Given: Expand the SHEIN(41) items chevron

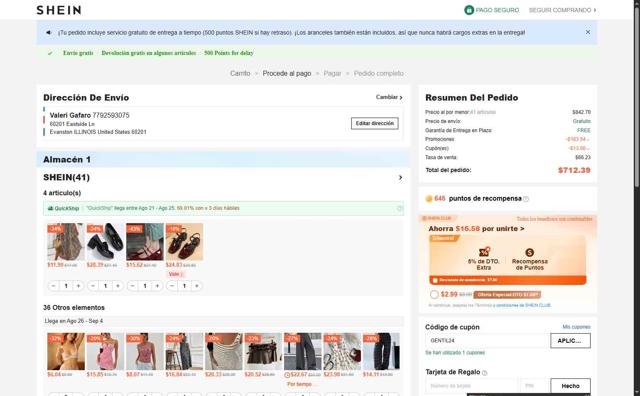Looking at the screenshot, I should tap(400, 178).
